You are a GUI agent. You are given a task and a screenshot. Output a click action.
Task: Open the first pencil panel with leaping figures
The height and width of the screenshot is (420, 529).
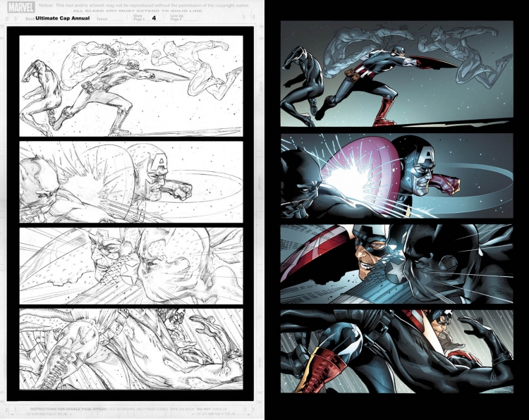(x=131, y=86)
